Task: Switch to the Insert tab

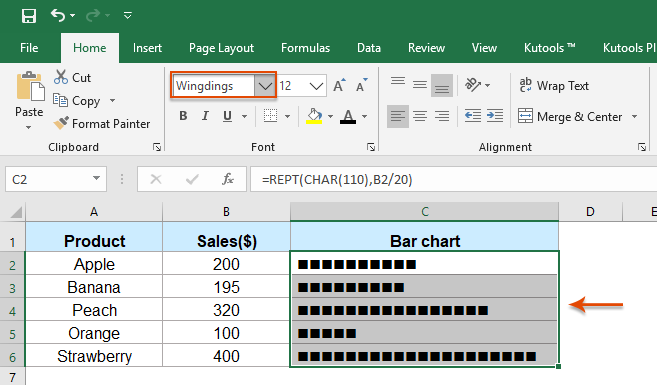Action: click(147, 48)
